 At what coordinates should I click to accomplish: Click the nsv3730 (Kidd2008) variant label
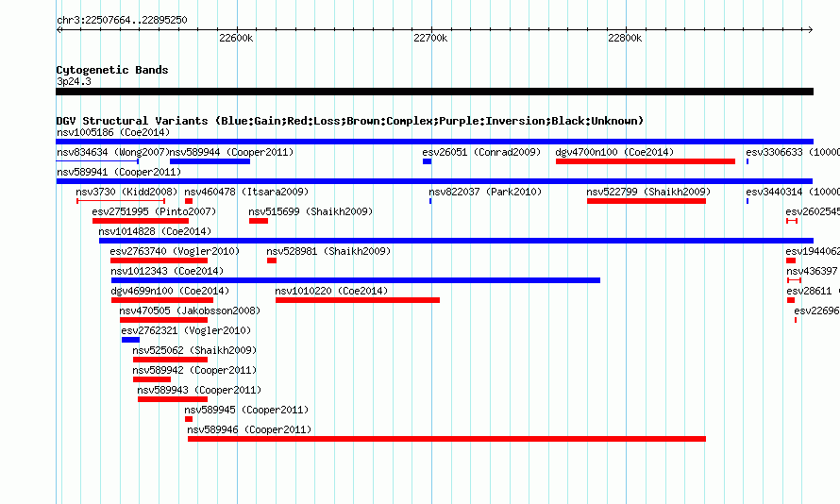tap(126, 192)
